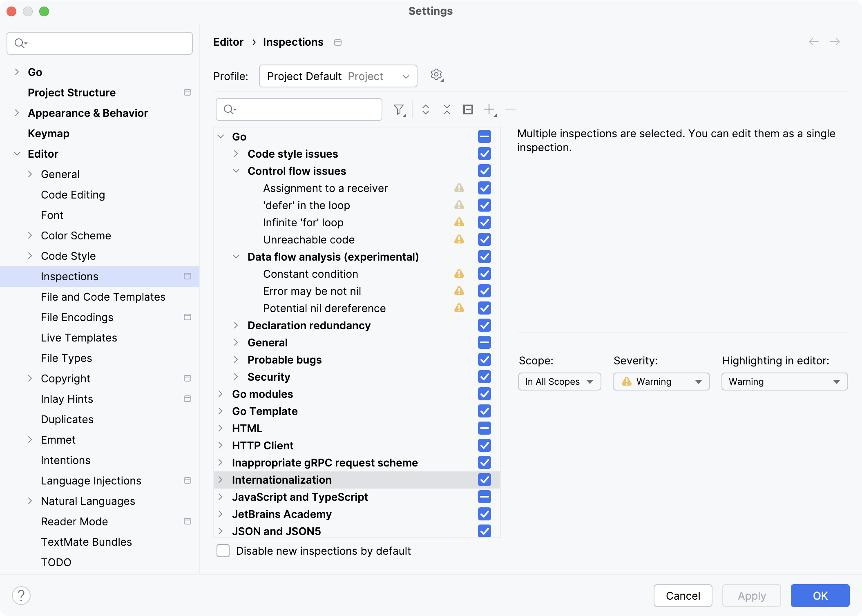Screen dimensions: 862x616
Task: Add a custom inspection with the plus icon
Action: 489,109
